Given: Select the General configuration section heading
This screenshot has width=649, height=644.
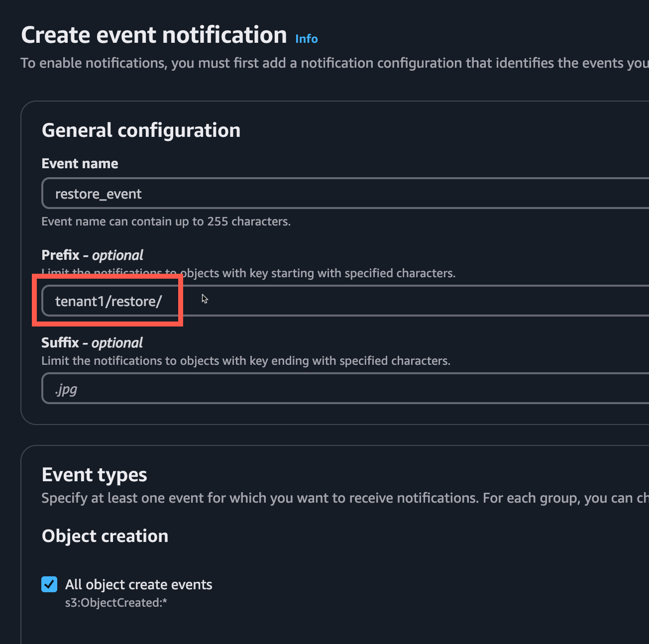Looking at the screenshot, I should coord(141,130).
